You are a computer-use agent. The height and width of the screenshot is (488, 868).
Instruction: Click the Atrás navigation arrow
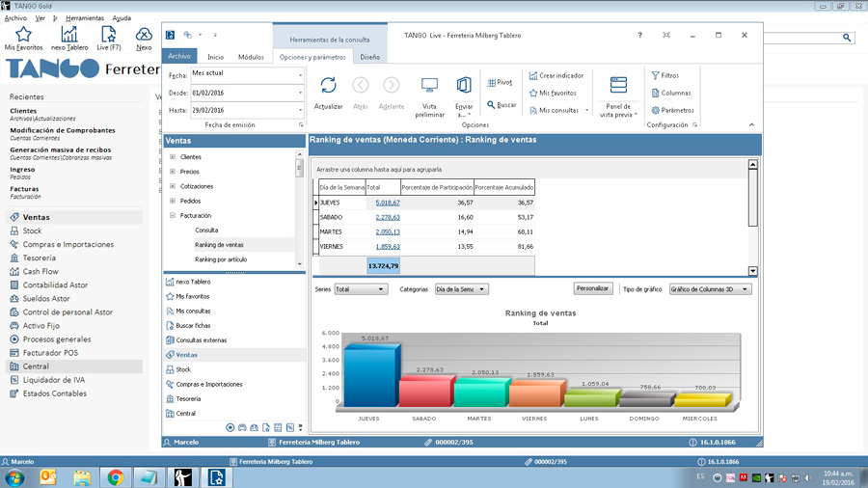361,85
